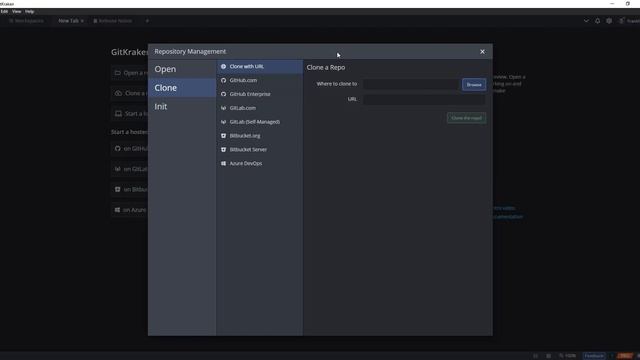
Task: Click the GitHub Enterprise icon
Action: coord(223,94)
